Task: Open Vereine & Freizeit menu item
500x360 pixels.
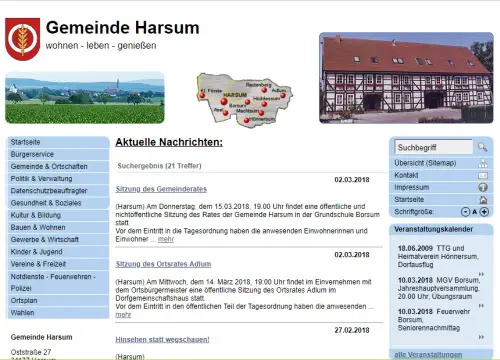Action: click(58, 264)
